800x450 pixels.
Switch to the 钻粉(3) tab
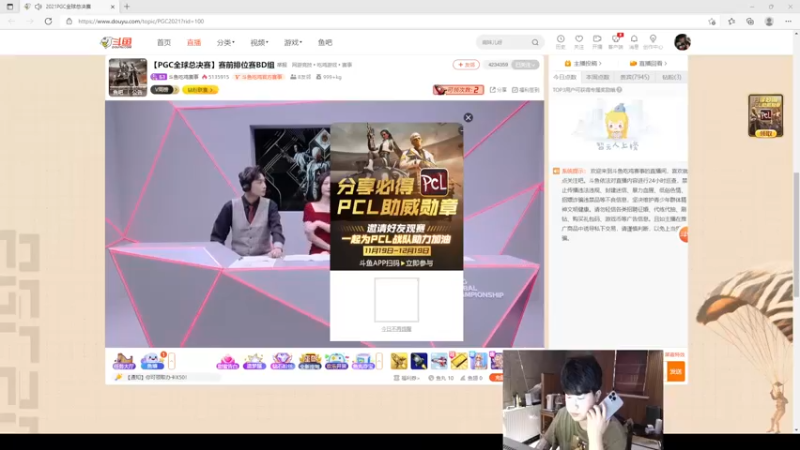pyautogui.click(x=671, y=78)
